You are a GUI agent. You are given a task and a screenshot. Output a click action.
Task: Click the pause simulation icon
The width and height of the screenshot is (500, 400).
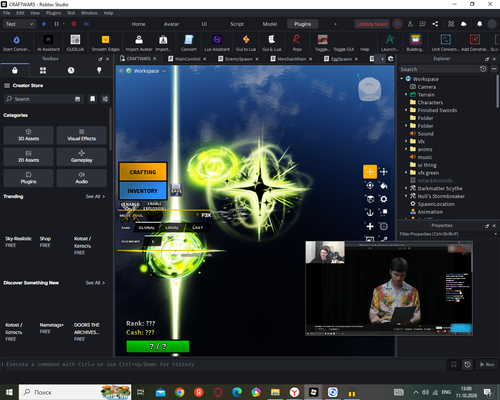click(x=56, y=24)
